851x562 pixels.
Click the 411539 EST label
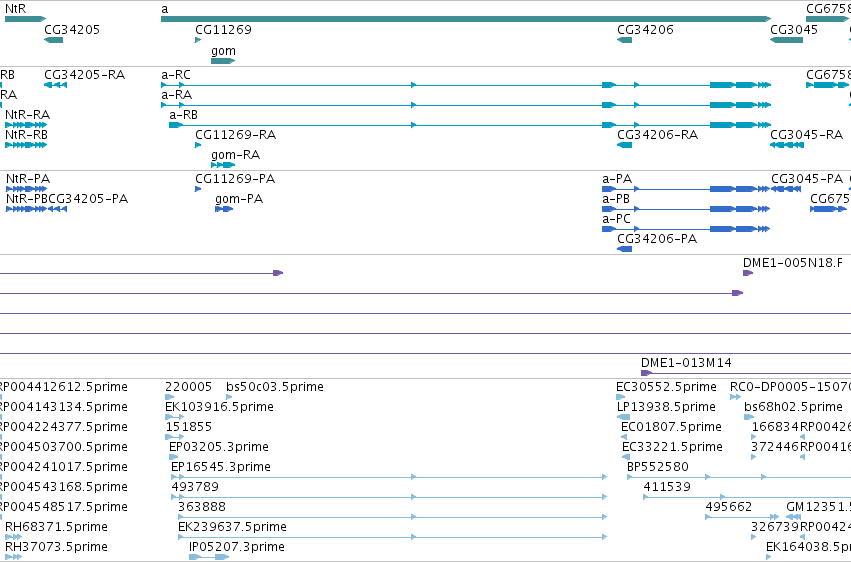coord(667,487)
